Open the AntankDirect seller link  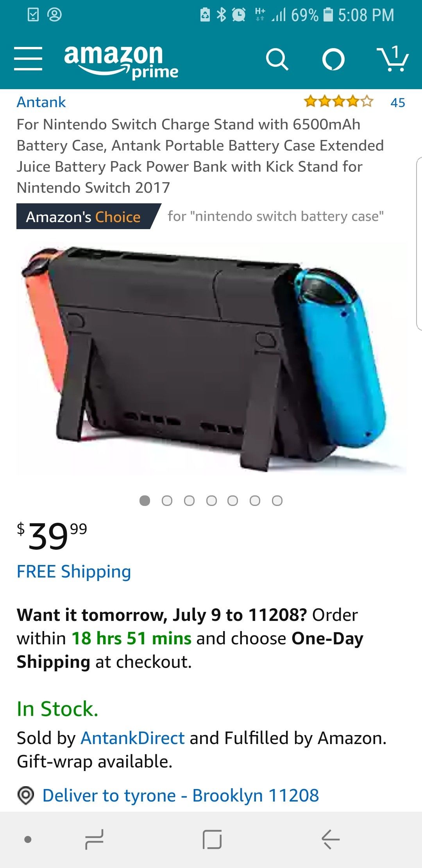pos(132,738)
